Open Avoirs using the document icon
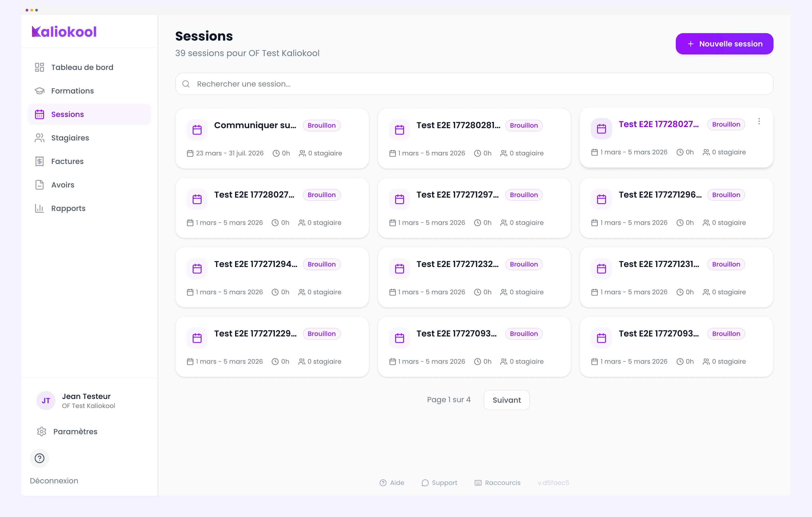Image resolution: width=812 pixels, height=517 pixels. coord(40,185)
